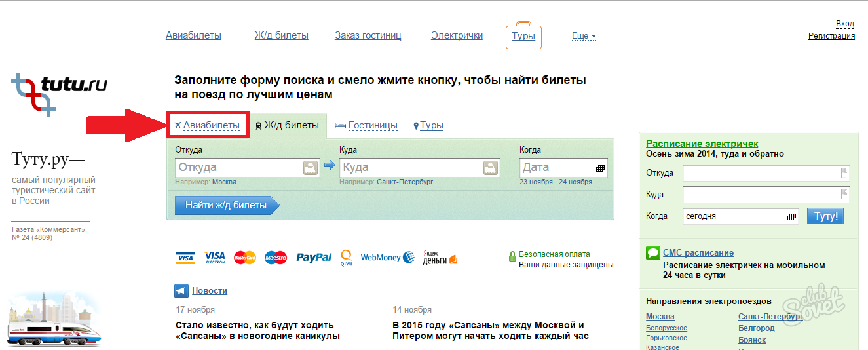Image resolution: width=868 pixels, height=350 pixels.
Task: Open Электрички in the top navigation
Action: [457, 35]
